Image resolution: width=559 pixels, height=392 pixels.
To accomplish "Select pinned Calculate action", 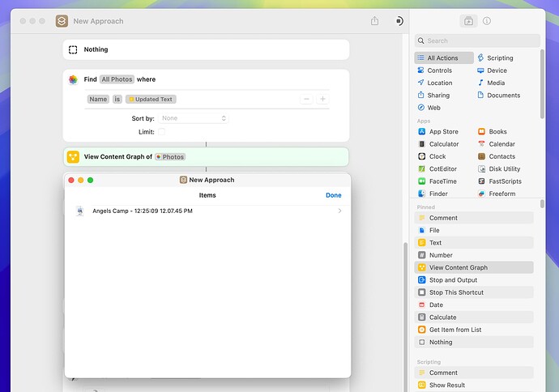I will (474, 317).
